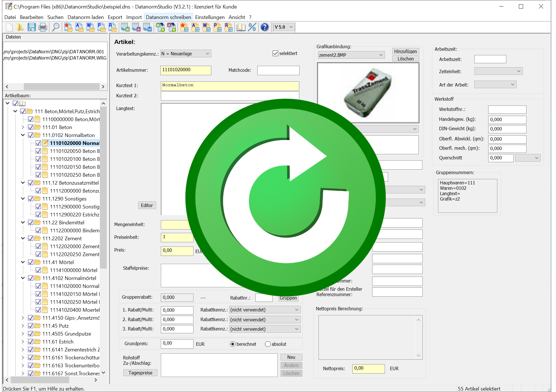Click the Hinzufügen button
556x392 pixels.
click(x=405, y=51)
